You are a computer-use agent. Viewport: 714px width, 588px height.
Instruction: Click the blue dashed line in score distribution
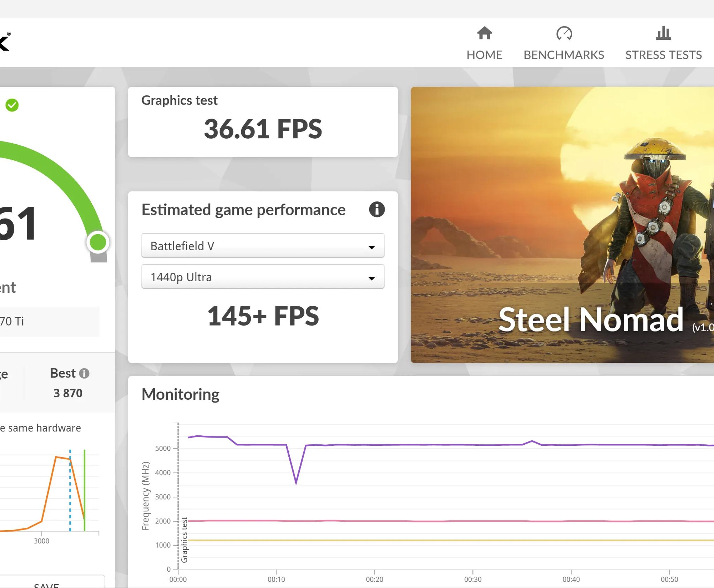tap(70, 490)
